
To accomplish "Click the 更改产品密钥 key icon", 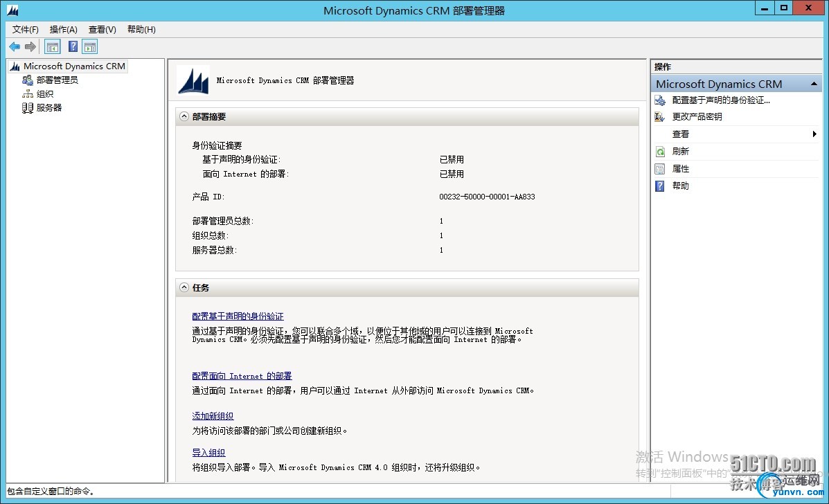I will click(x=660, y=117).
